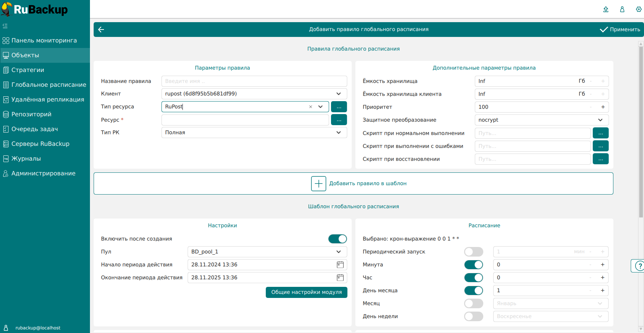Click the scrollbar down arrow
The image size is (644, 333).
[641, 329]
